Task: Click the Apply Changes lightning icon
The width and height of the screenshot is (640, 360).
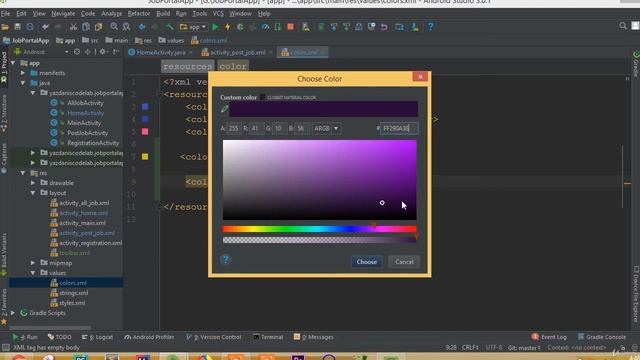Action: pyautogui.click(x=228, y=27)
